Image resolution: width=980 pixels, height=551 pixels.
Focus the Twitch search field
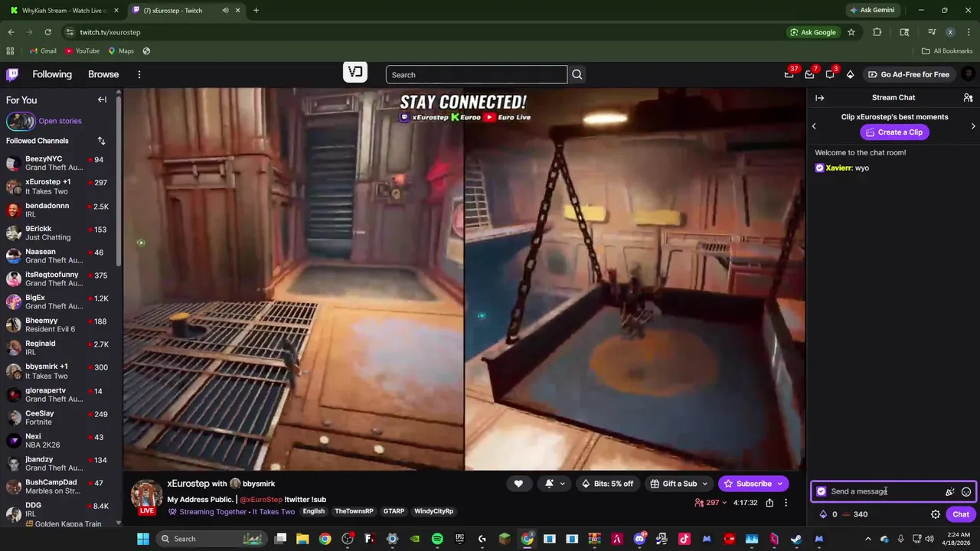[476, 74]
